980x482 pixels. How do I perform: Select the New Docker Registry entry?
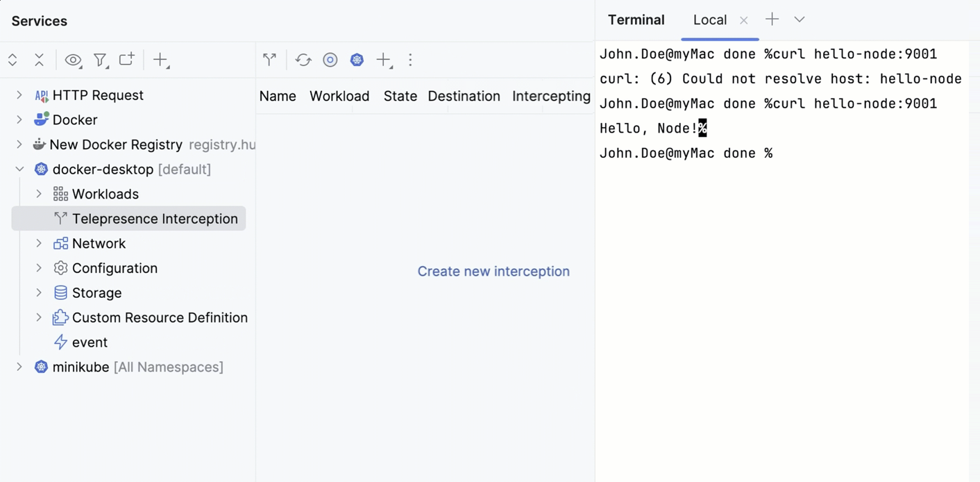pos(115,144)
